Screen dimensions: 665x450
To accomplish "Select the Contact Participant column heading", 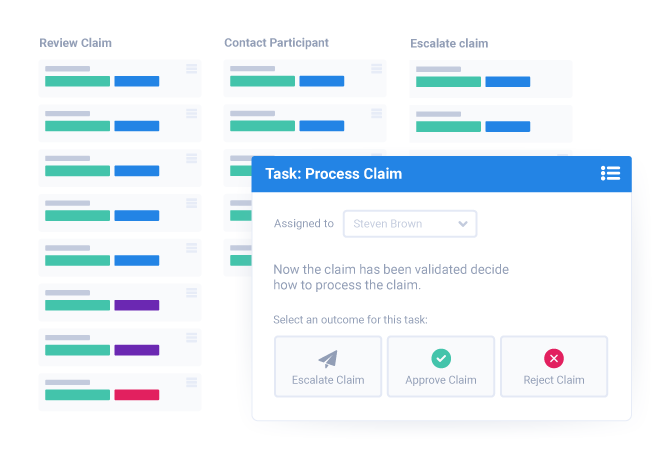I will pos(276,43).
